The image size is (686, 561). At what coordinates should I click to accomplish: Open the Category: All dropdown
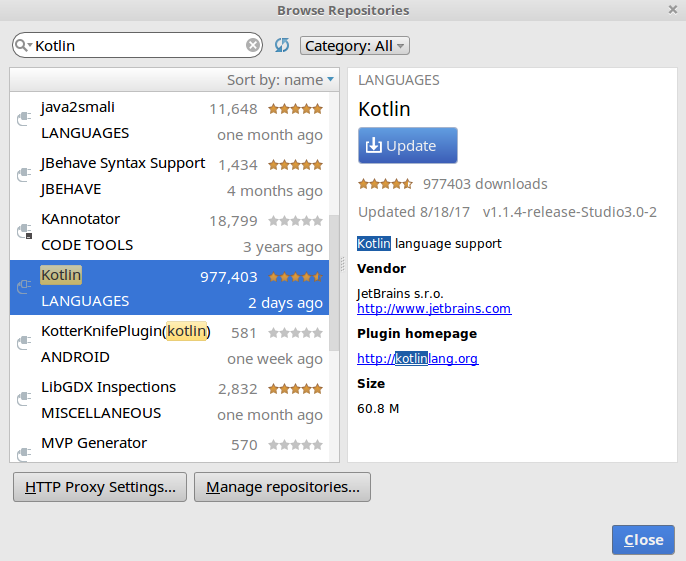coord(354,46)
